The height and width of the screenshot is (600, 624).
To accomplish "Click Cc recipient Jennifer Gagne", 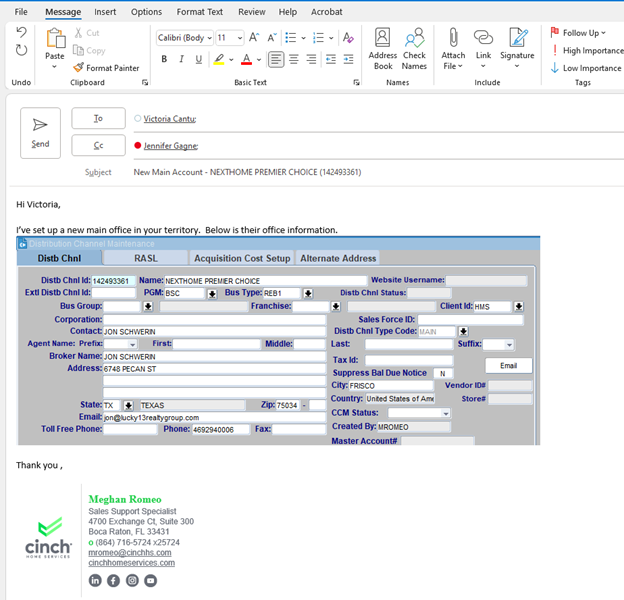I will (171, 146).
